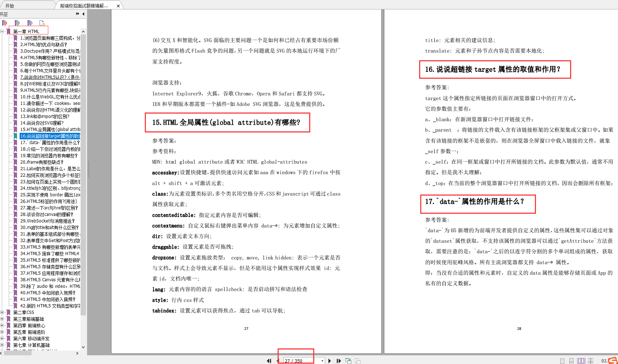
Task: Click the delete bookmark icon
Action: coord(5,23)
